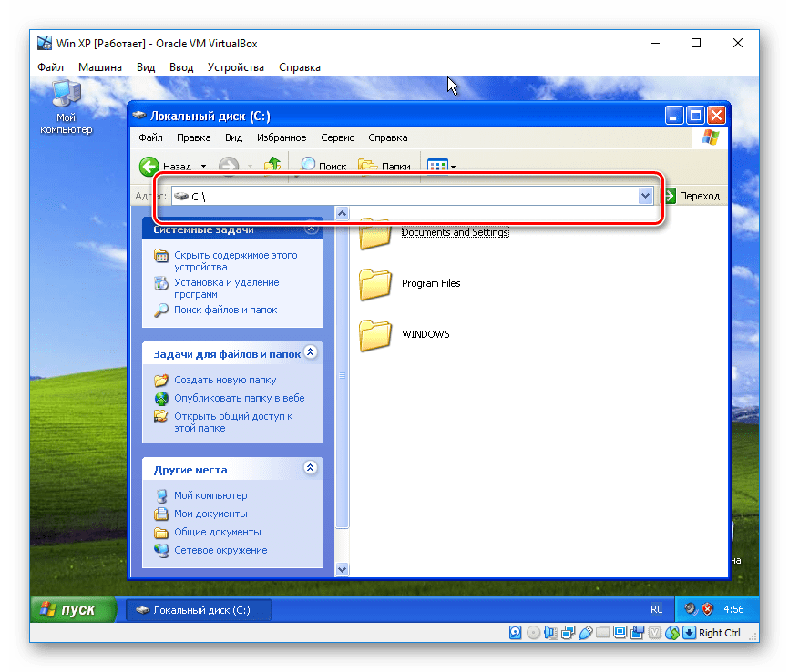Open Explorer Файл menu

[150, 137]
